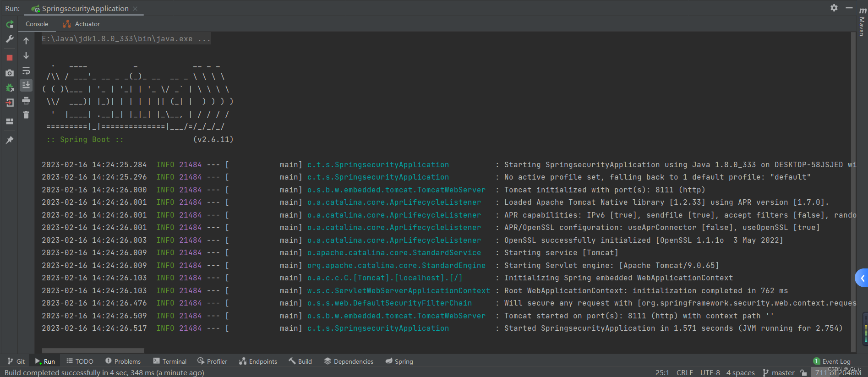Click the exit application icon

point(10,103)
